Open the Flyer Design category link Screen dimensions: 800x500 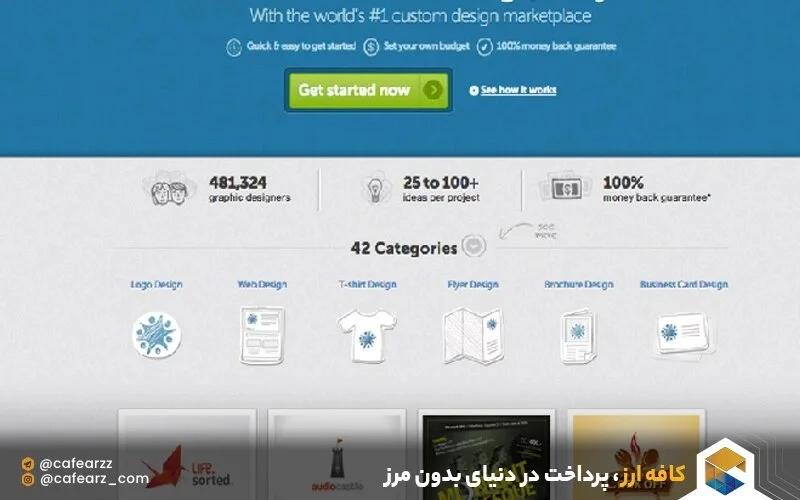click(473, 284)
